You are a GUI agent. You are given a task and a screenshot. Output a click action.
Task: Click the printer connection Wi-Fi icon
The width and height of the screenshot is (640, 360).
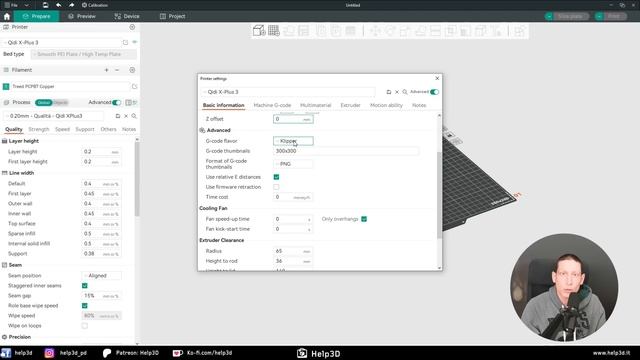(x=134, y=42)
